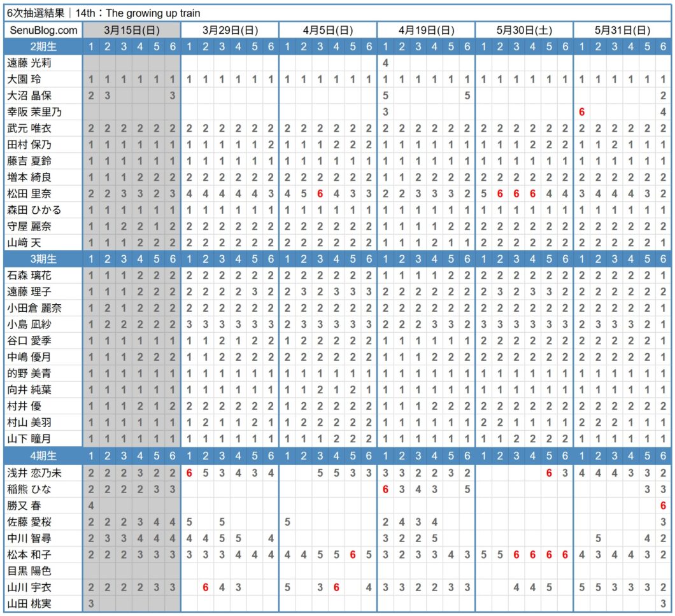Screen dimensions: 675x616
Task: Click the red 6 in 稲熊 ひな row
Action: coord(385,489)
